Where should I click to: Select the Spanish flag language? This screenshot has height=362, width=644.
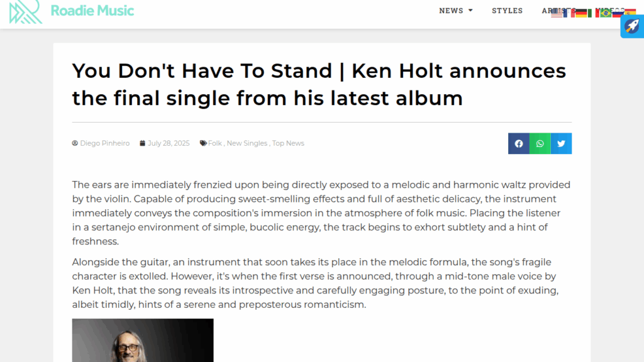630,13
